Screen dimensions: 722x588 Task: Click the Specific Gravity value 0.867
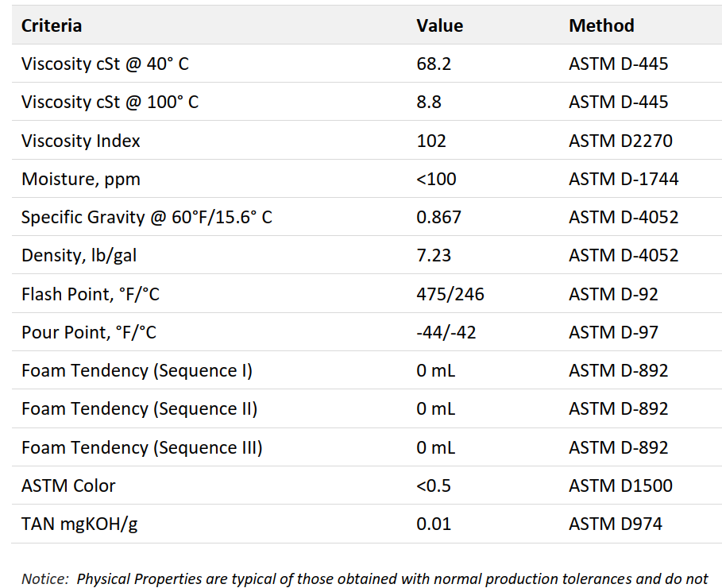coord(438,218)
